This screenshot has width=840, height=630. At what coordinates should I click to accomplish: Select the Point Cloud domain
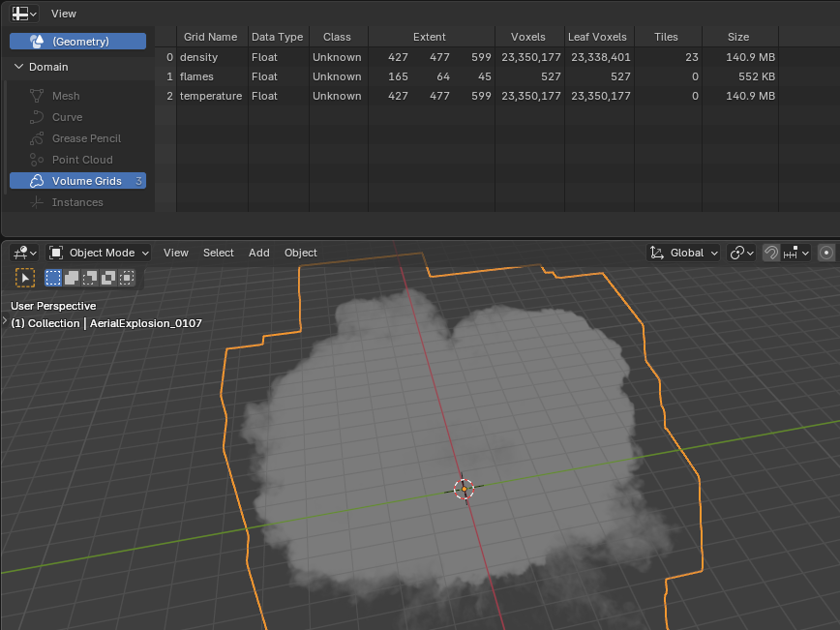[x=81, y=160]
